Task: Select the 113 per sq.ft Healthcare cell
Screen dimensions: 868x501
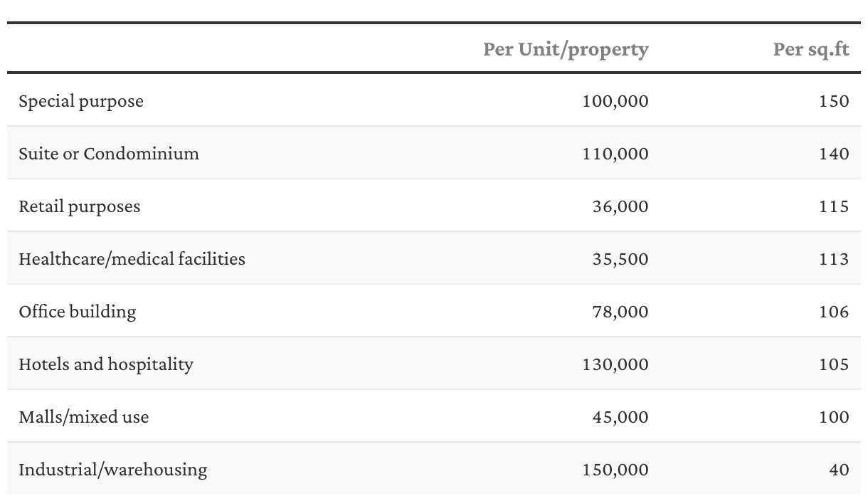Action: pos(834,259)
